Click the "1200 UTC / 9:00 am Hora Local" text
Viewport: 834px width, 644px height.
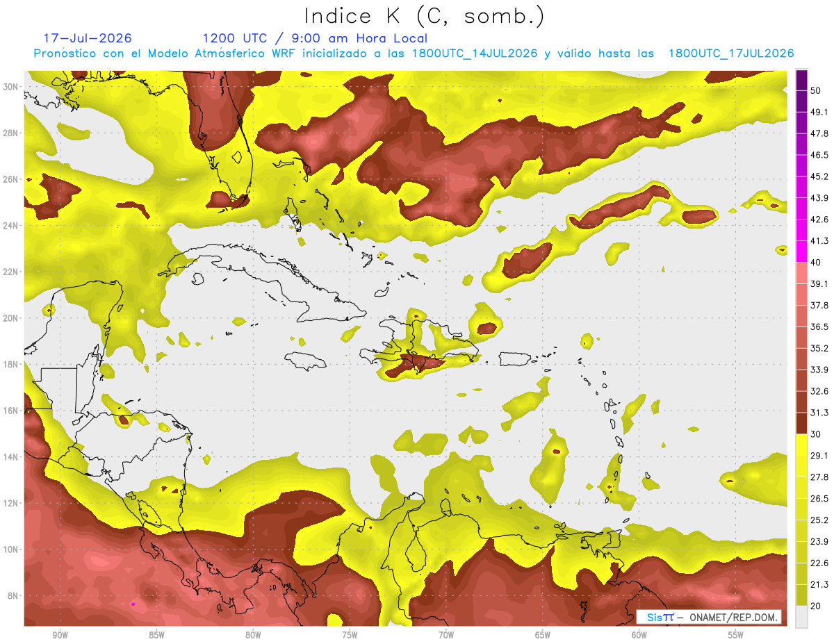[315, 38]
